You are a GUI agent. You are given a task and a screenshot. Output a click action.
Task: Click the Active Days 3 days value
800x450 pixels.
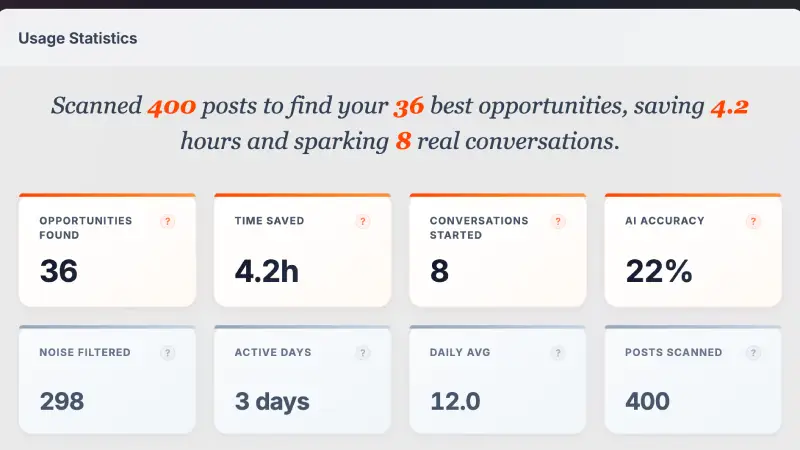tap(272, 402)
